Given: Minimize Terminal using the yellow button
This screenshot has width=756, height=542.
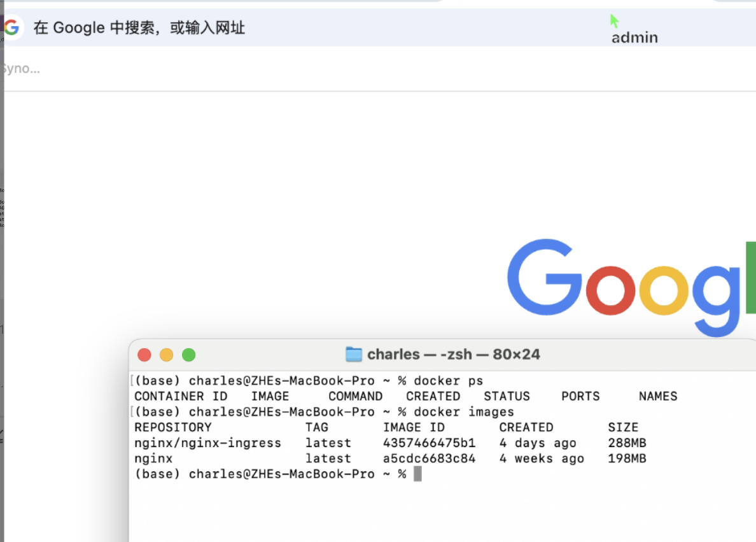Looking at the screenshot, I should coord(166,355).
